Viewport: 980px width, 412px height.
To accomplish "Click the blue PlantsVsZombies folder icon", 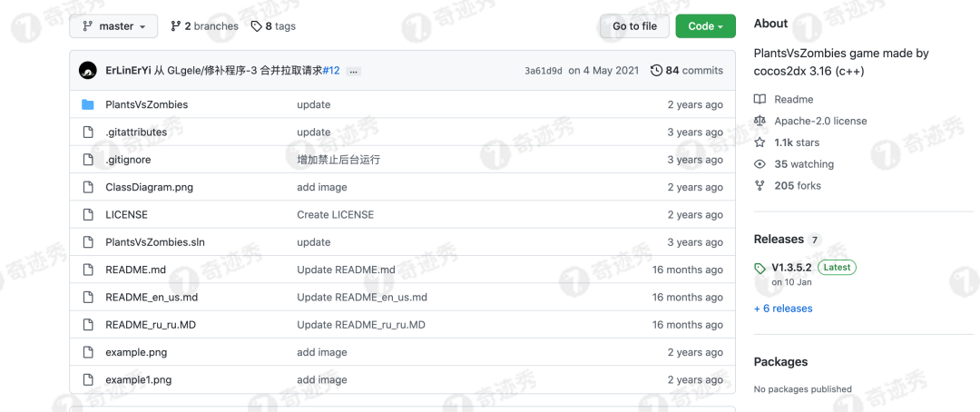I will pyautogui.click(x=87, y=104).
